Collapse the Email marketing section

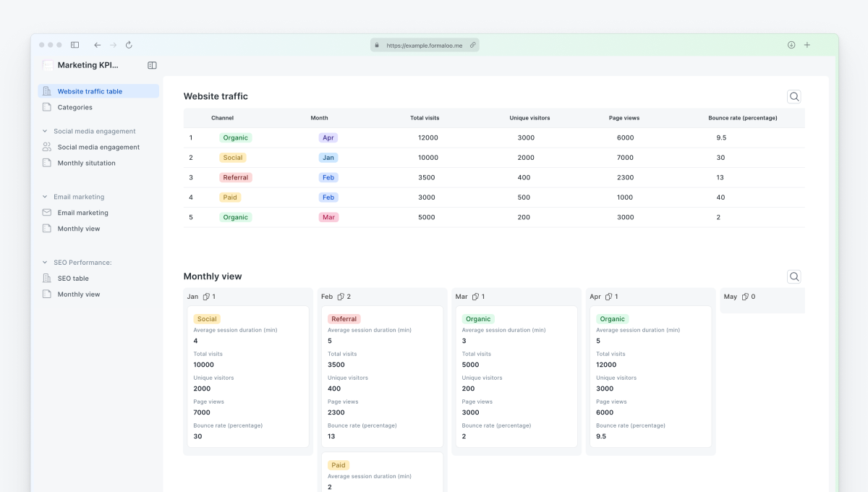point(45,197)
